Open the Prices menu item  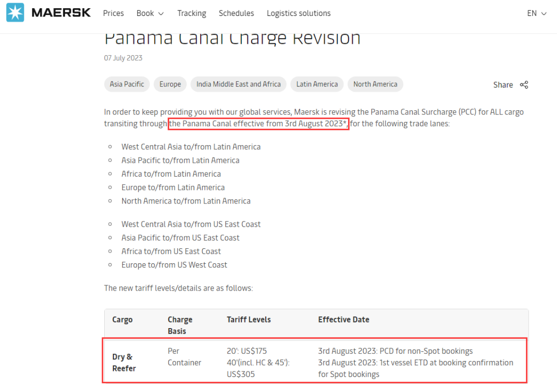click(x=113, y=13)
